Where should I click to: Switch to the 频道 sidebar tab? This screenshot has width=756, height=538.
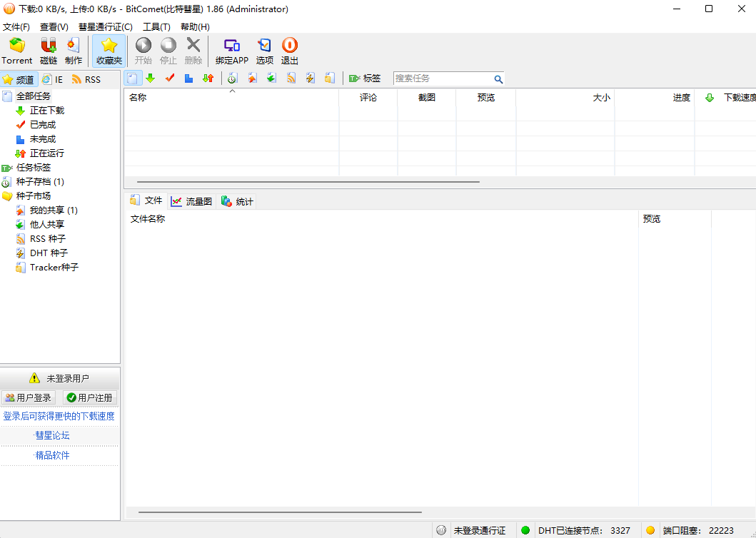click(x=19, y=79)
